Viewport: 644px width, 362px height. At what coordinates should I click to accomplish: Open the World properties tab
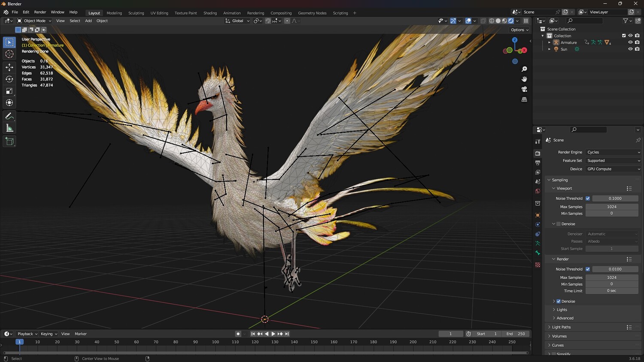[x=538, y=191]
